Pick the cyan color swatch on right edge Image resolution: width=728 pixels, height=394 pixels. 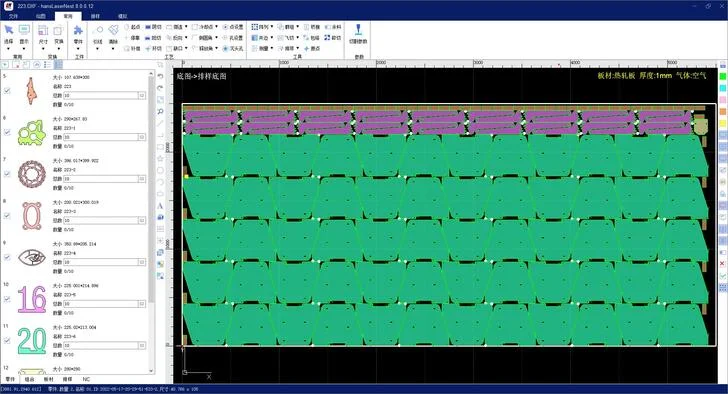point(723,88)
